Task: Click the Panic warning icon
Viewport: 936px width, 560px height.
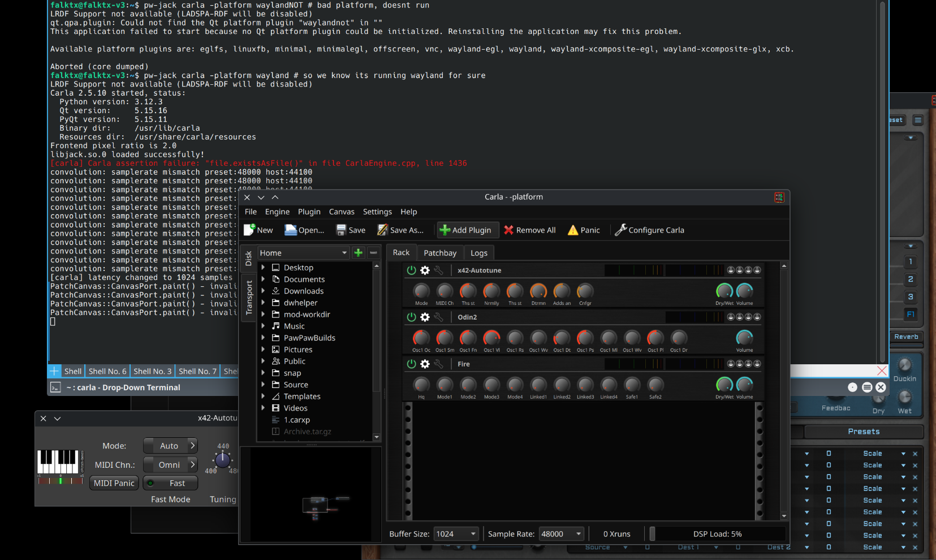Action: [x=573, y=230]
